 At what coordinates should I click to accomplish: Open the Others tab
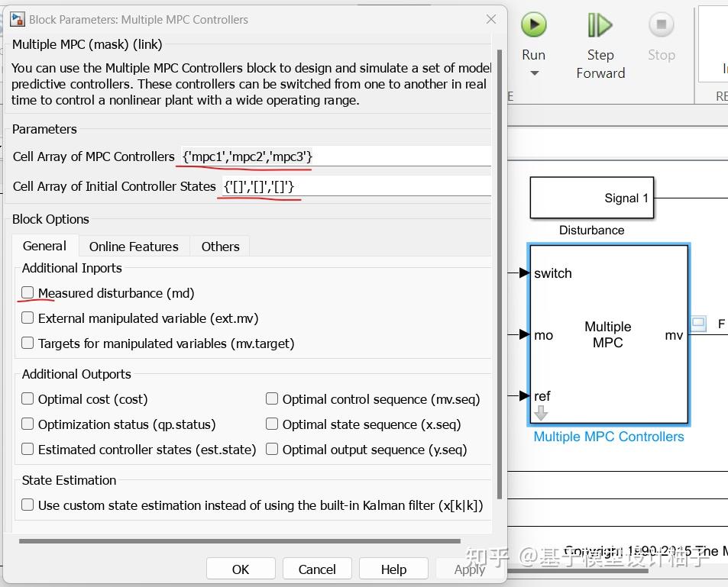[220, 247]
